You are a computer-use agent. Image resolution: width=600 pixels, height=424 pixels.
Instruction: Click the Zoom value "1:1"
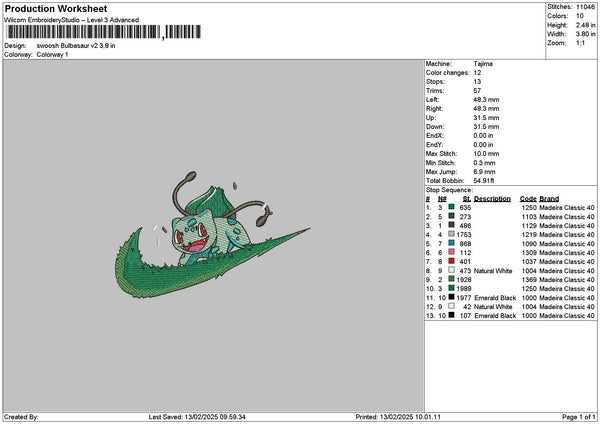pyautogui.click(x=580, y=43)
